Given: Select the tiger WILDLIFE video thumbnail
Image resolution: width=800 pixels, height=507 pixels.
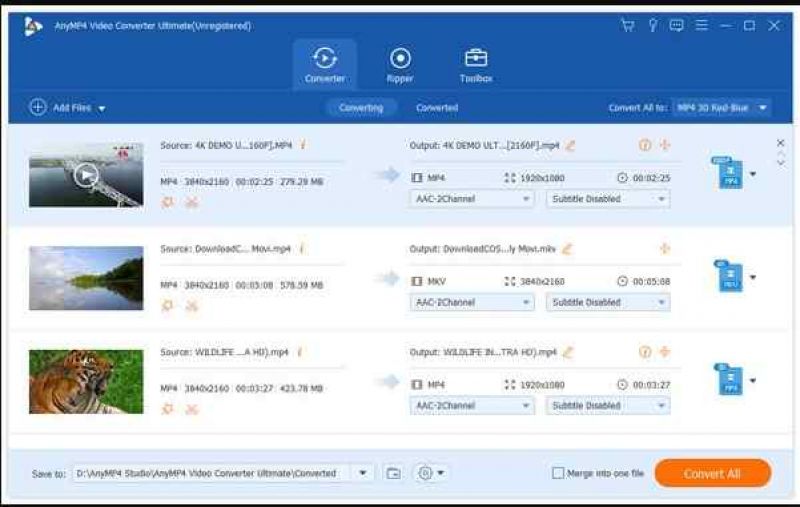Looking at the screenshot, I should (86, 382).
